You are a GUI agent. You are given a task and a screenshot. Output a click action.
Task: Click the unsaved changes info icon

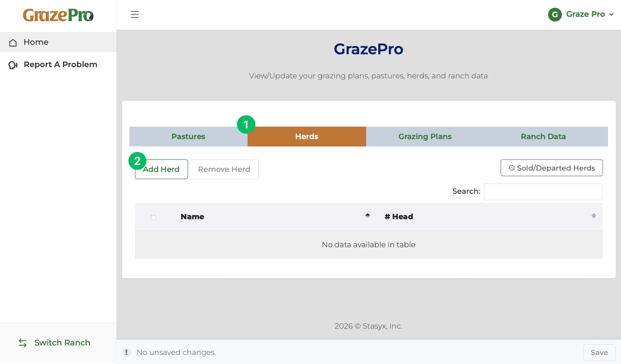click(x=126, y=352)
